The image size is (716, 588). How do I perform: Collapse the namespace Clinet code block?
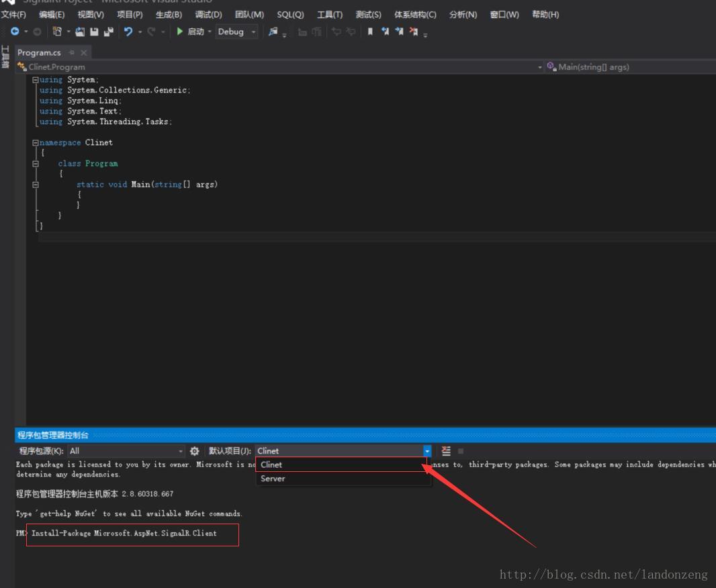pos(36,143)
